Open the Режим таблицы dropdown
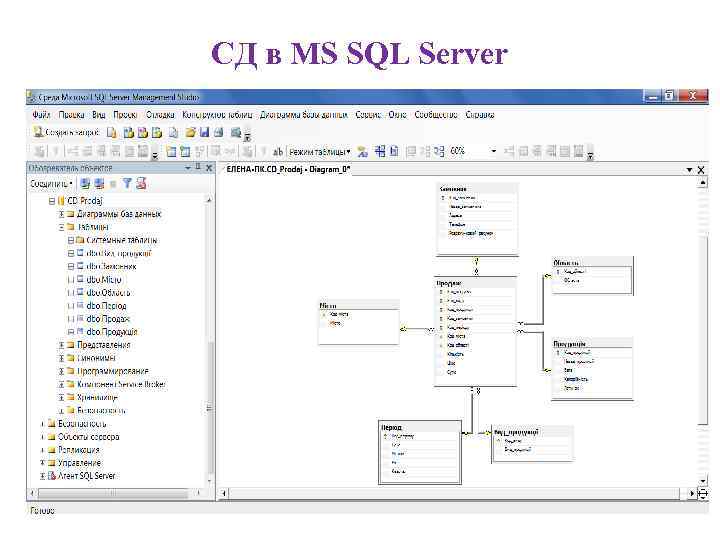Viewport: 720px width, 540px height. (x=320, y=151)
